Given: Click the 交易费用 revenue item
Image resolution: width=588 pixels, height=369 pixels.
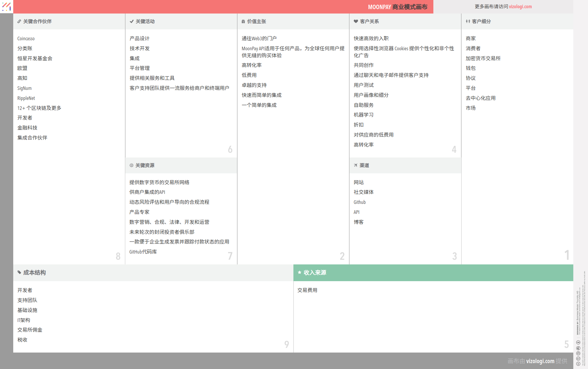Looking at the screenshot, I should pyautogui.click(x=307, y=290).
